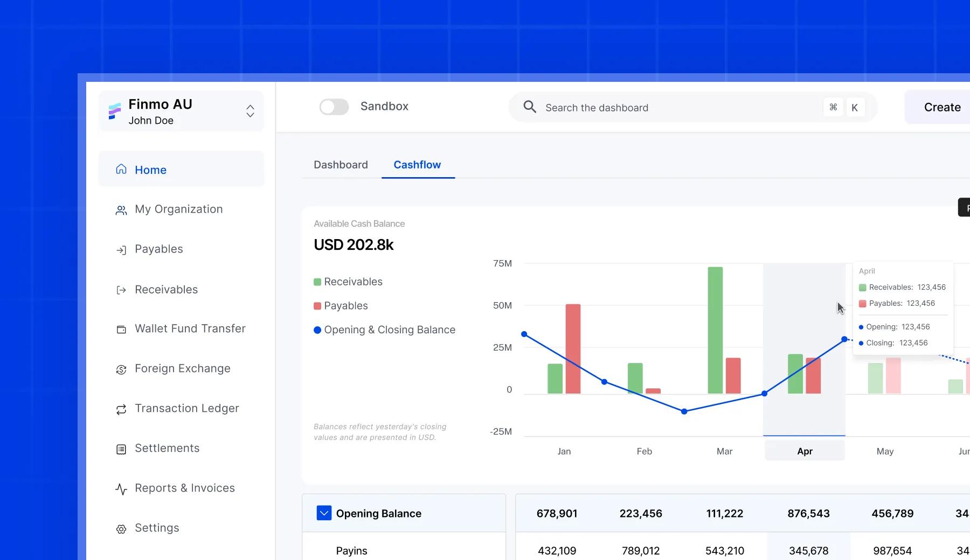Click the Wallet Fund Transfer wallet icon
Viewport: 970px width, 560px height.
pos(121,330)
